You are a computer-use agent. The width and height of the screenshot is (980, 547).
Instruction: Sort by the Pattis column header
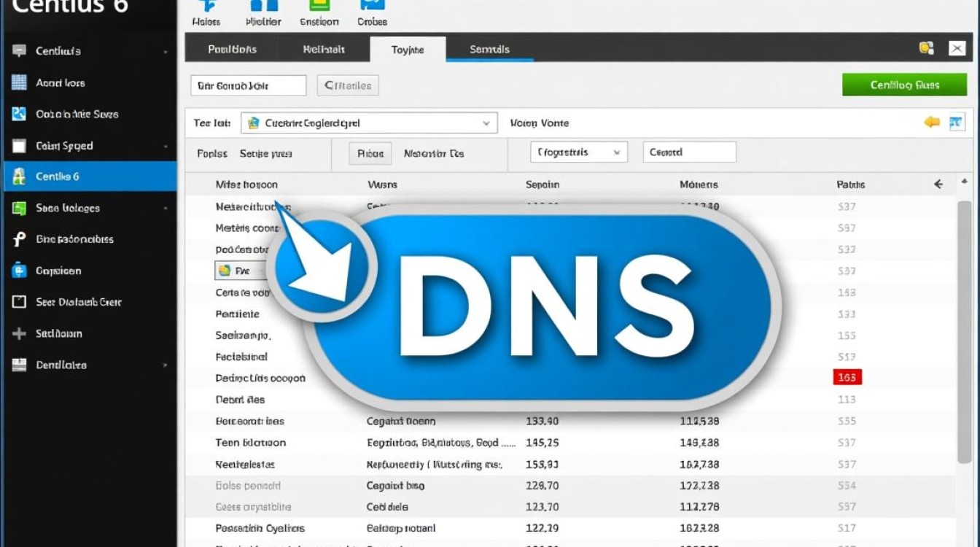(851, 185)
